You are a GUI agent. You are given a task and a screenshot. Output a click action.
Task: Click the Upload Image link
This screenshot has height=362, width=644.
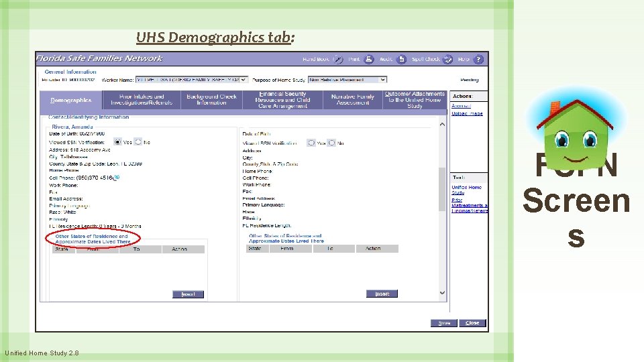pos(467,114)
